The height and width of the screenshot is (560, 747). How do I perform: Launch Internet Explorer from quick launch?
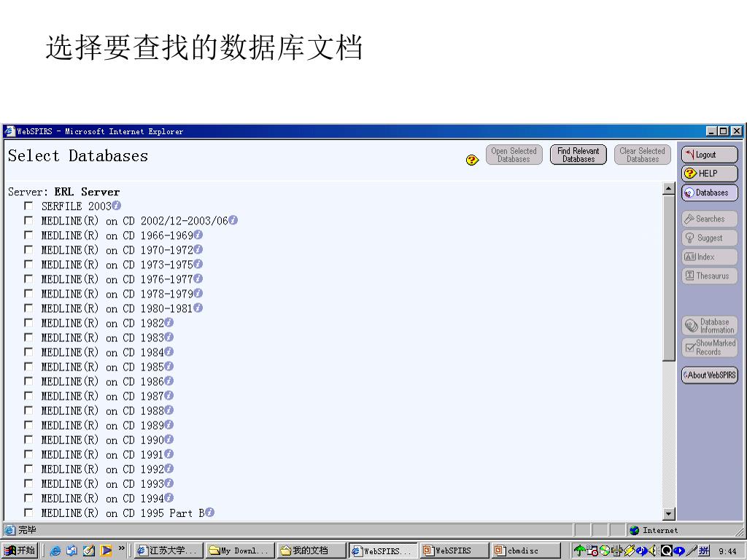click(x=55, y=551)
